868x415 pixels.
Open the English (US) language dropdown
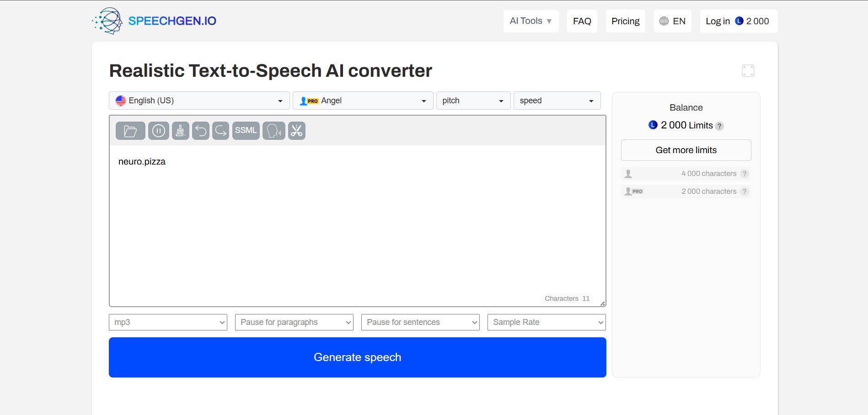[199, 101]
